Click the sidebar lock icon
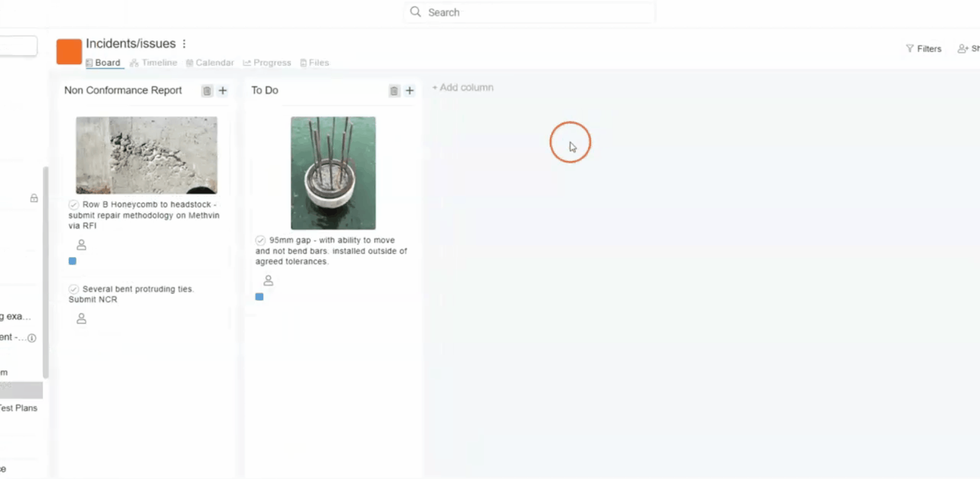The width and height of the screenshot is (980, 479). point(34,198)
